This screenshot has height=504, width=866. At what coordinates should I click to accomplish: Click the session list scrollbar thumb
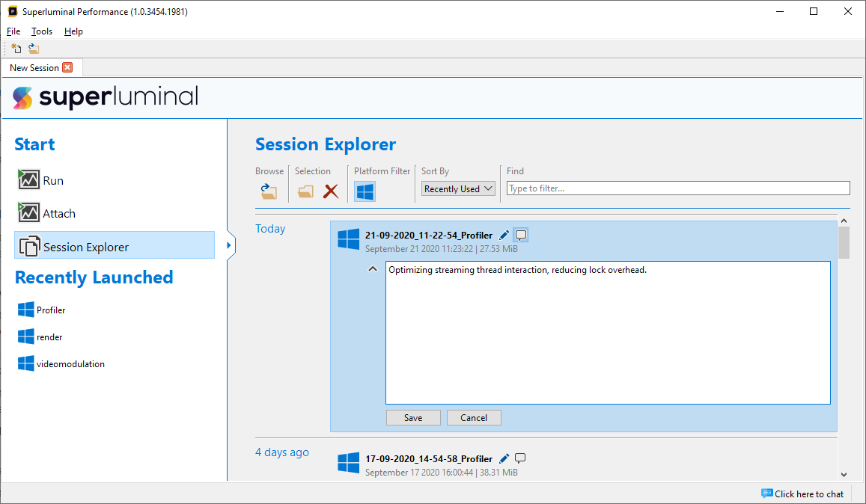point(844,242)
